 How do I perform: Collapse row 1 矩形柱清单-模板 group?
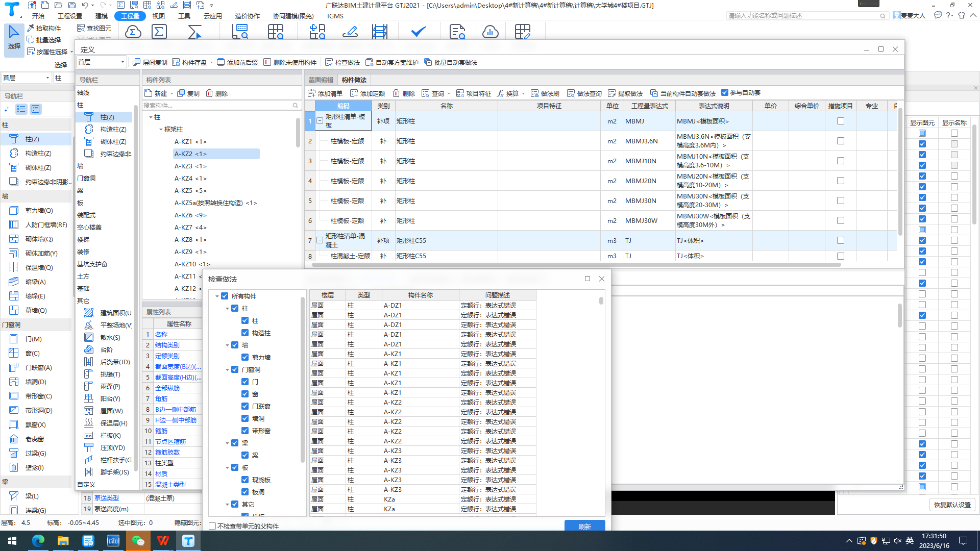pos(320,121)
